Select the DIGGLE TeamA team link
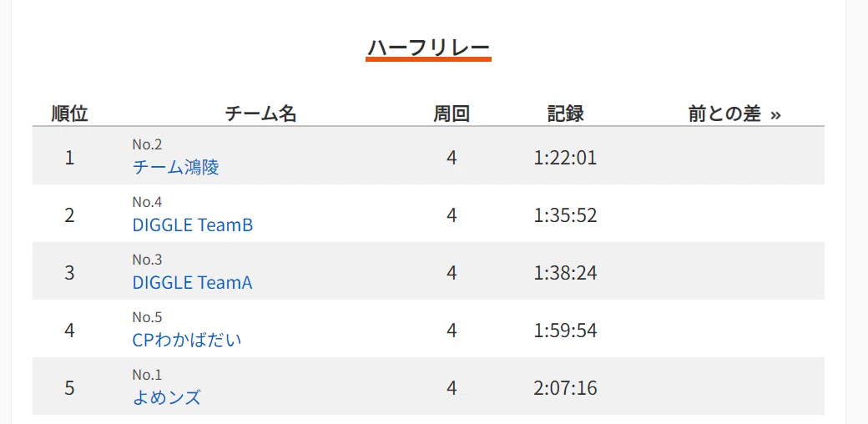The image size is (868, 424). 192,282
